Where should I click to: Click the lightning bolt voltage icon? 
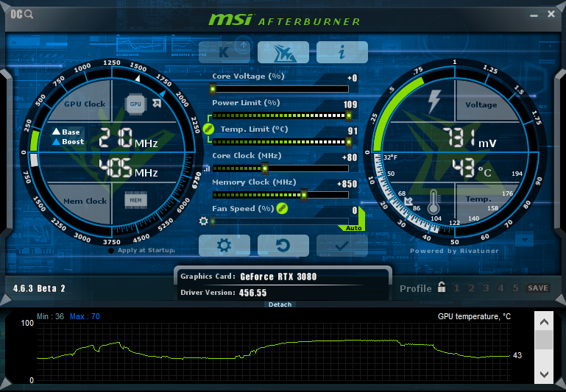(x=434, y=101)
